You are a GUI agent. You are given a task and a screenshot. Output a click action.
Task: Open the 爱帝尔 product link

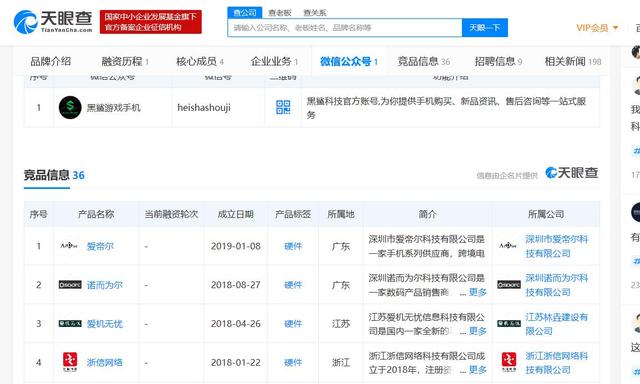pyautogui.click(x=100, y=246)
